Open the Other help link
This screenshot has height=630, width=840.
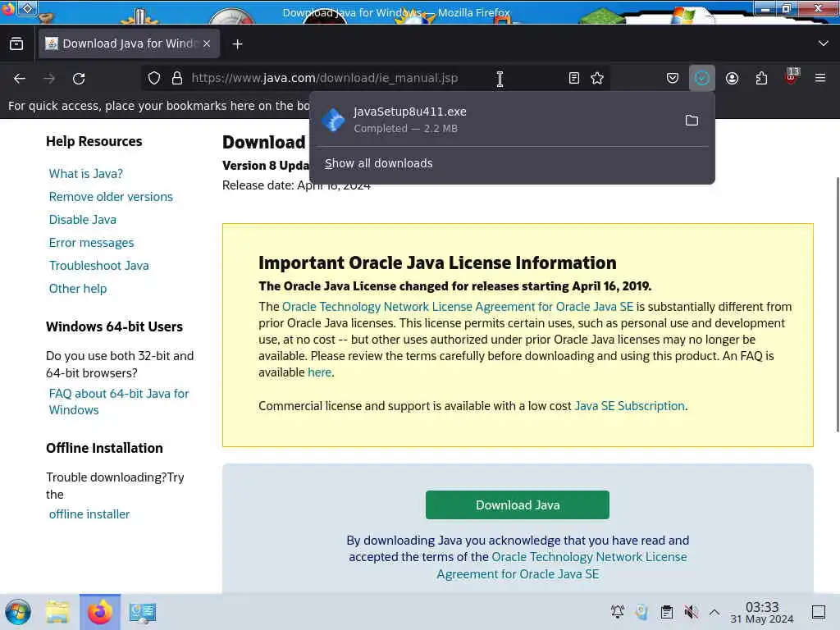point(78,289)
